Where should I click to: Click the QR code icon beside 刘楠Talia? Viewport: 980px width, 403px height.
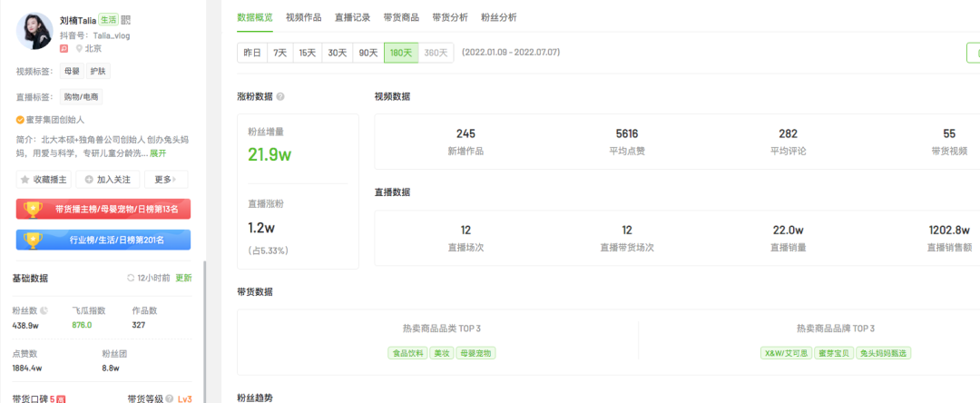(126, 20)
